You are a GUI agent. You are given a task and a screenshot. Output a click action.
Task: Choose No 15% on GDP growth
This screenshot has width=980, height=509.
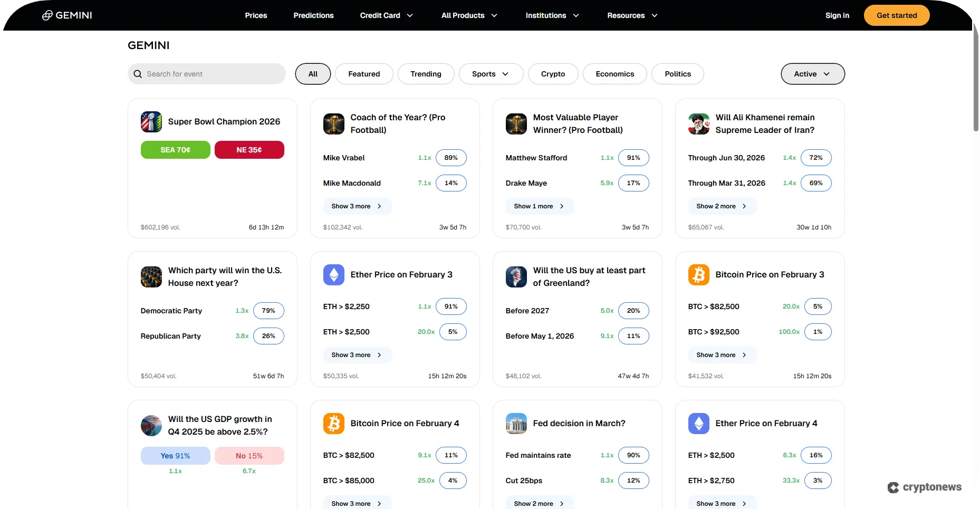(249, 456)
